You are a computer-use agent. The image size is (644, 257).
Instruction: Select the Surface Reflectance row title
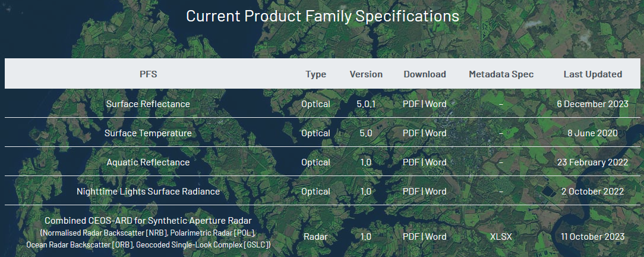(x=148, y=104)
